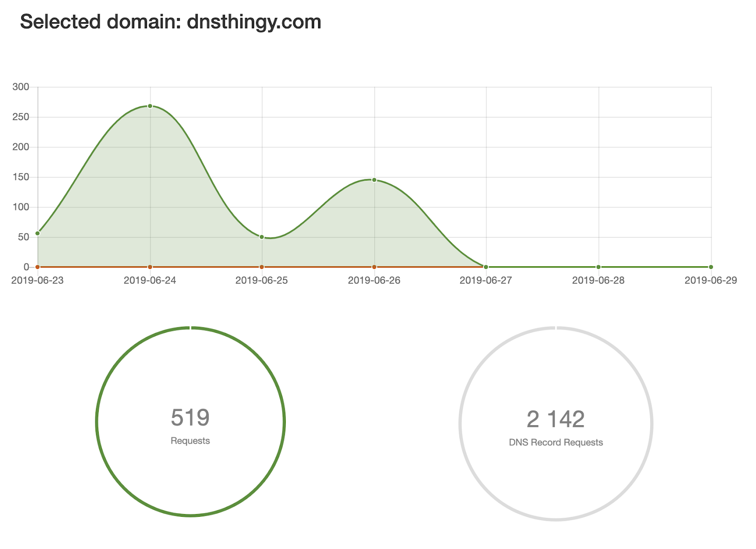Click the x-axis label 2019-06-26
The height and width of the screenshot is (549, 756).
374,280
